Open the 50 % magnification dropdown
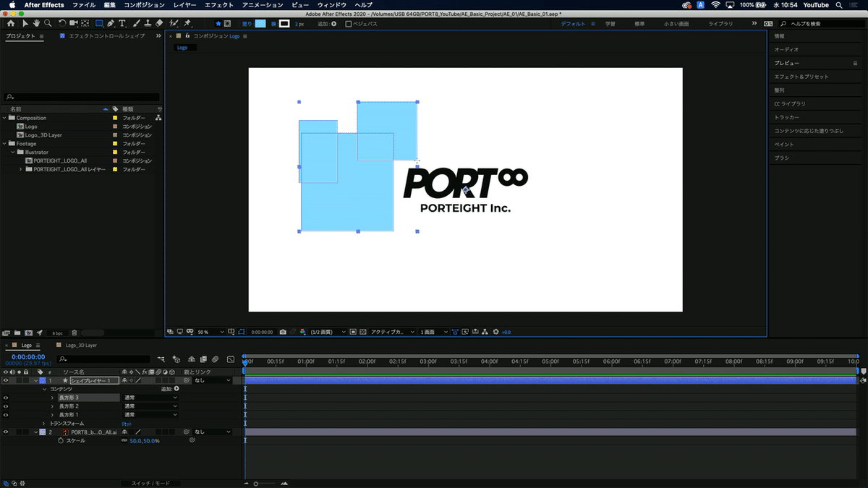Image resolution: width=868 pixels, height=488 pixels. coord(211,332)
